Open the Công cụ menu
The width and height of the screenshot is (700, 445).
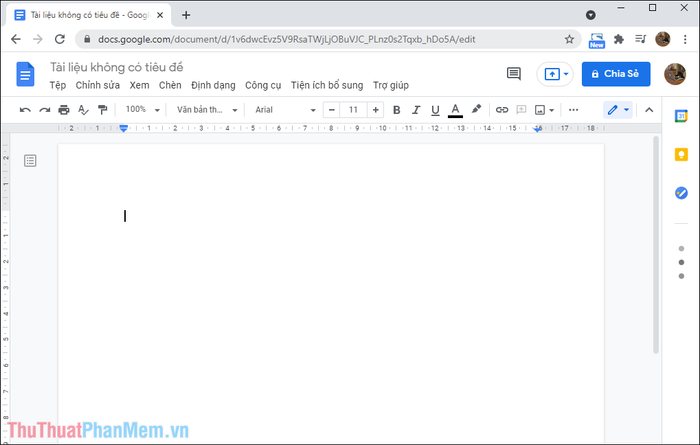[263, 85]
